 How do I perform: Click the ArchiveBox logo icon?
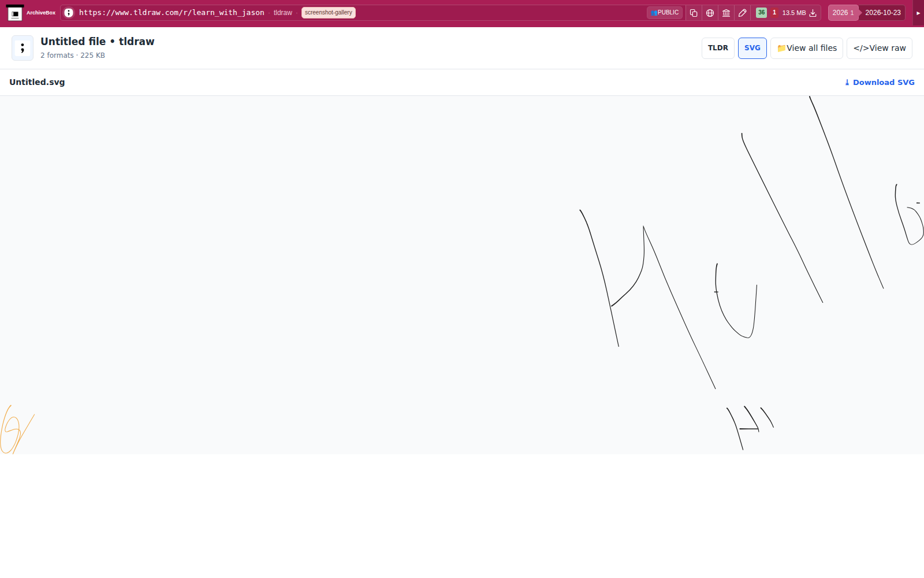pyautogui.click(x=15, y=13)
